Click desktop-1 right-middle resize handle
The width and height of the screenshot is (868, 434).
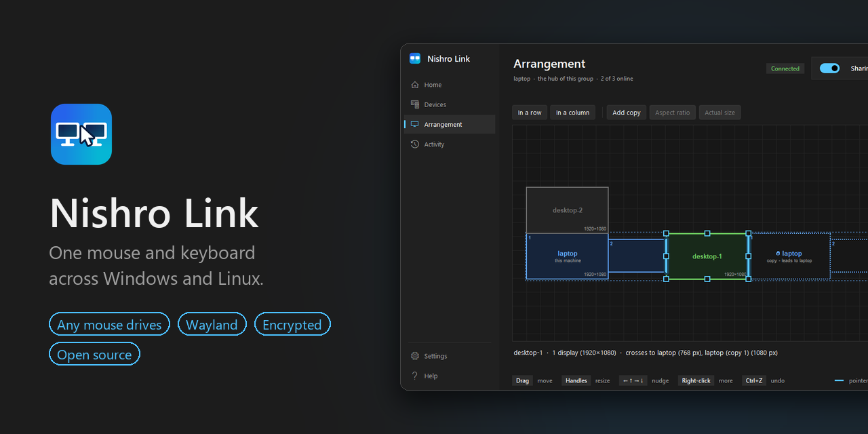pyautogui.click(x=749, y=256)
